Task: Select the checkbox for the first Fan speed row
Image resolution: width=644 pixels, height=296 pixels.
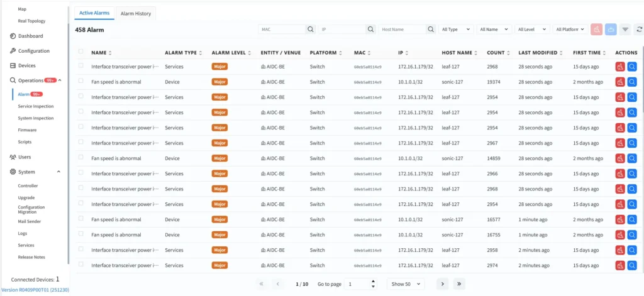Action: (x=80, y=82)
